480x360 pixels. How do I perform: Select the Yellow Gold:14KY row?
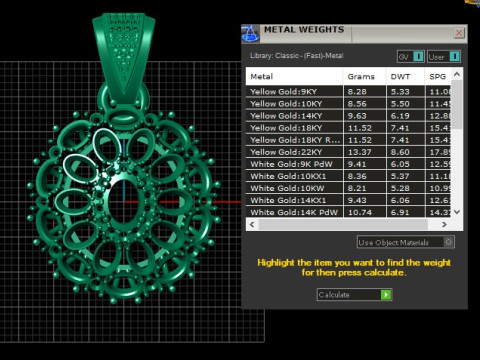348,116
